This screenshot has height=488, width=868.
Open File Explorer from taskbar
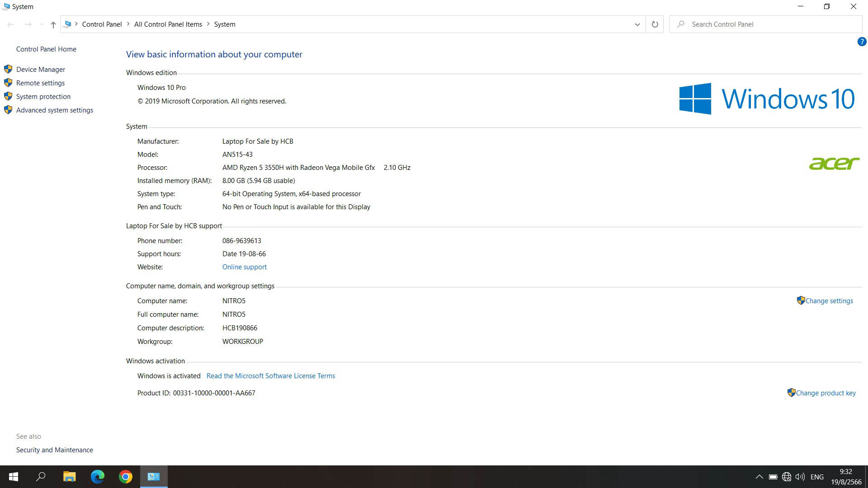(x=69, y=477)
